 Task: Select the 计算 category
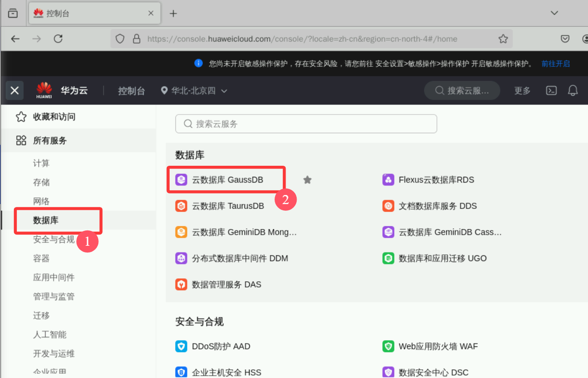[x=41, y=163]
